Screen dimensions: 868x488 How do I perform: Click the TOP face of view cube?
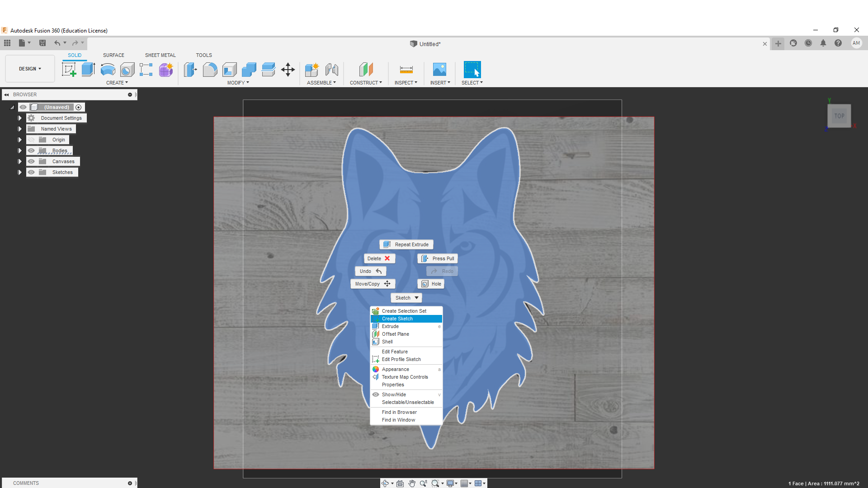[839, 116]
